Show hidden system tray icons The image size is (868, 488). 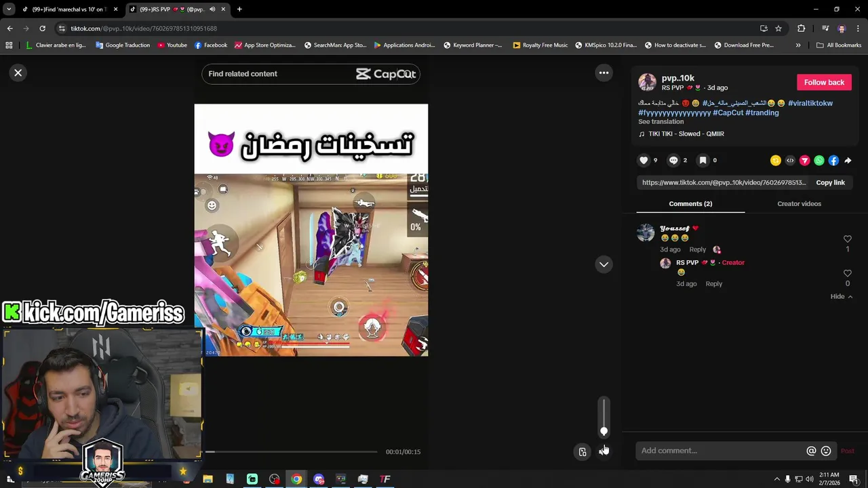click(777, 479)
